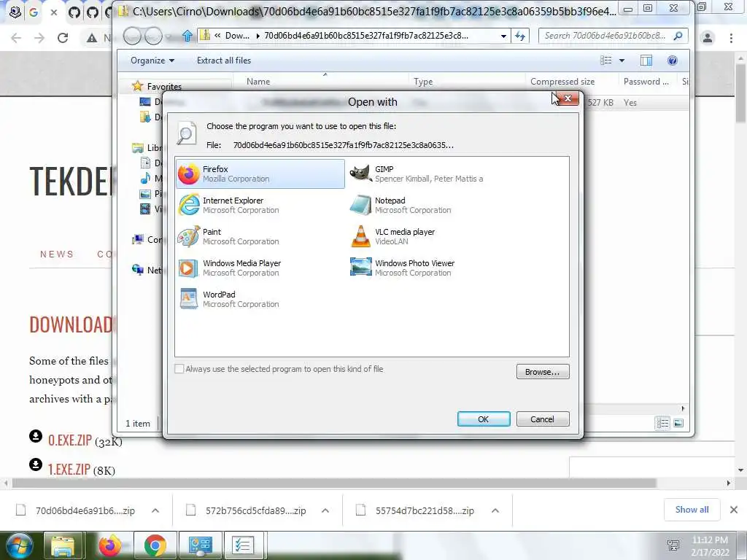Expand the Explorer address bar history dropdown

[503, 36]
